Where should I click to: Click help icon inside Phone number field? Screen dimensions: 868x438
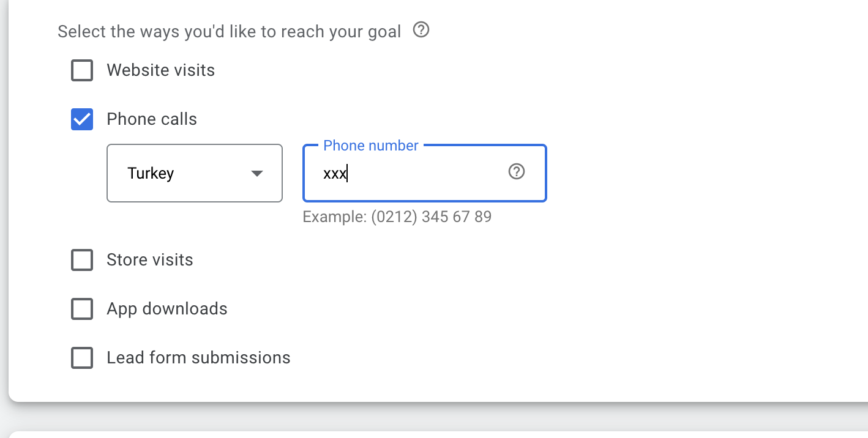pyautogui.click(x=517, y=172)
